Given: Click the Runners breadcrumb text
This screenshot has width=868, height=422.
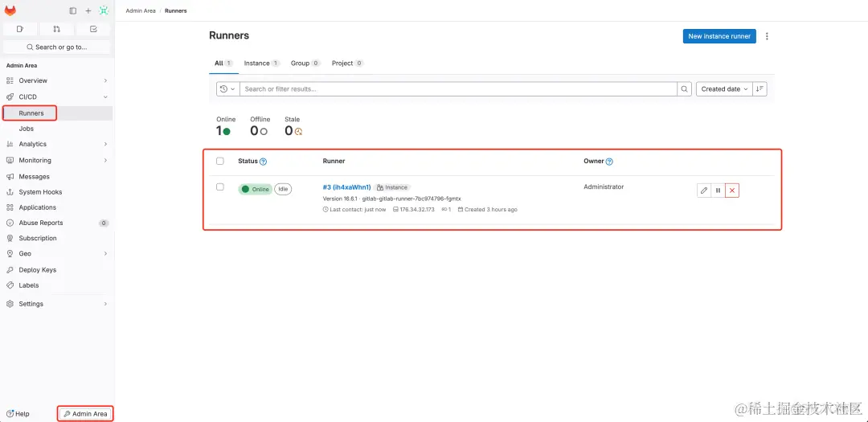Looking at the screenshot, I should (x=175, y=11).
